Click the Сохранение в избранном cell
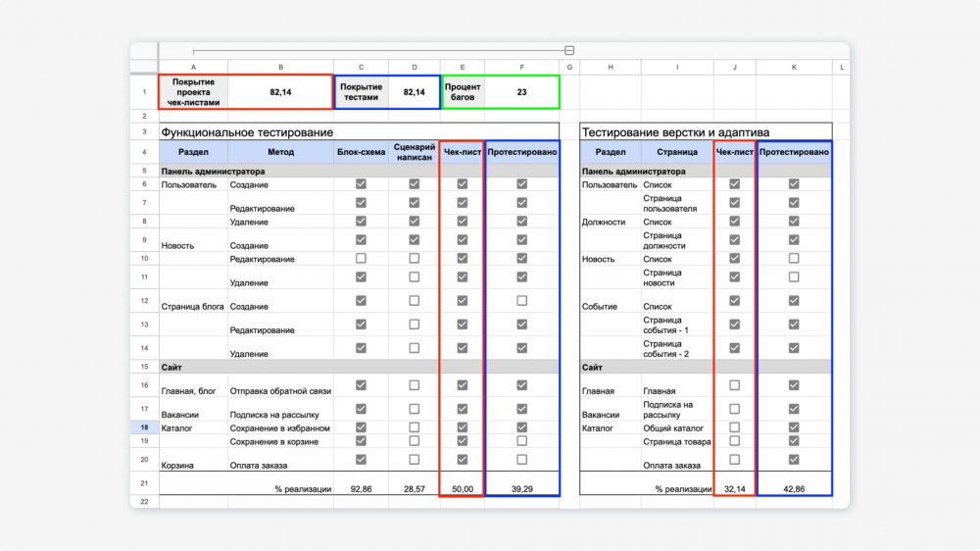This screenshot has height=551, width=980. click(x=280, y=427)
